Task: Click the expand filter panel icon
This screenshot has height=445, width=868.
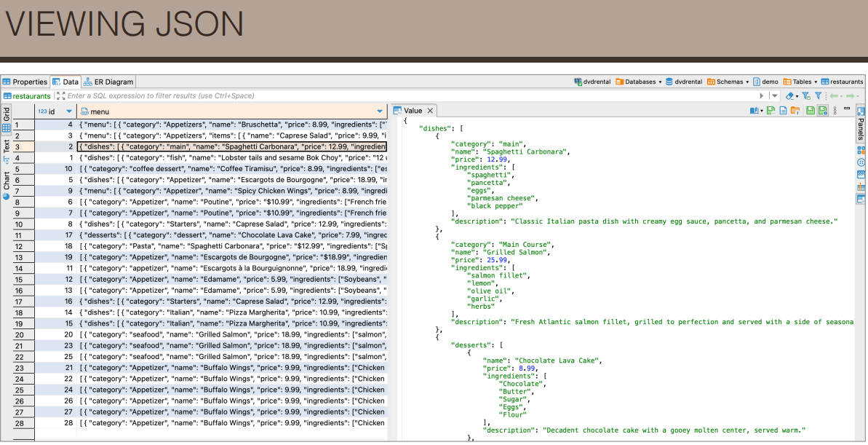Action: click(60, 96)
